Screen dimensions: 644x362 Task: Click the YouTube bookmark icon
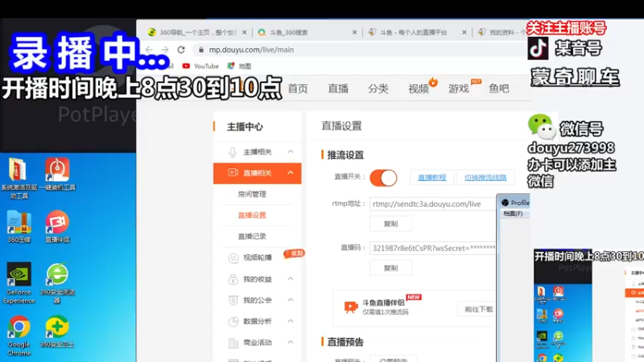coord(186,66)
